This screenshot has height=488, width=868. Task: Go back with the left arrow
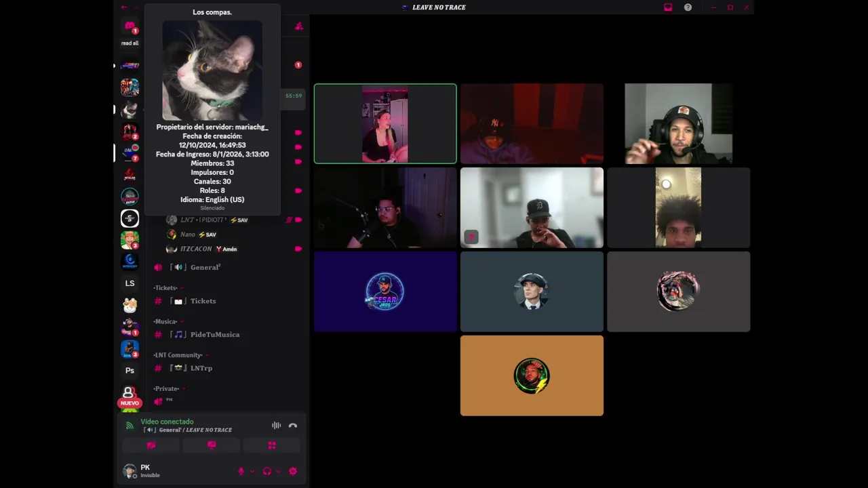[x=124, y=7]
